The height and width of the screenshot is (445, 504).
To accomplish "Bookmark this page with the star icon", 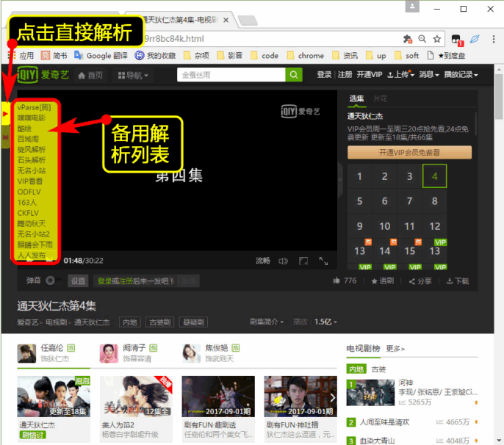I will pos(436,38).
